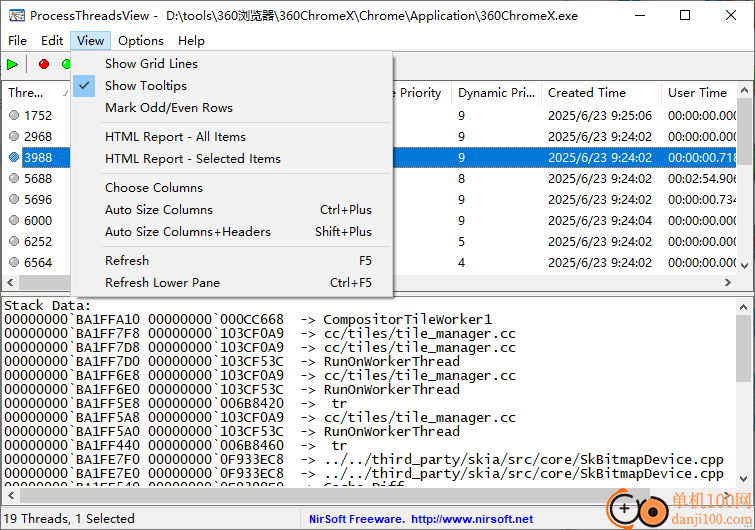Toggle Show Grid Lines option
The image size is (755, 530).
[232, 64]
